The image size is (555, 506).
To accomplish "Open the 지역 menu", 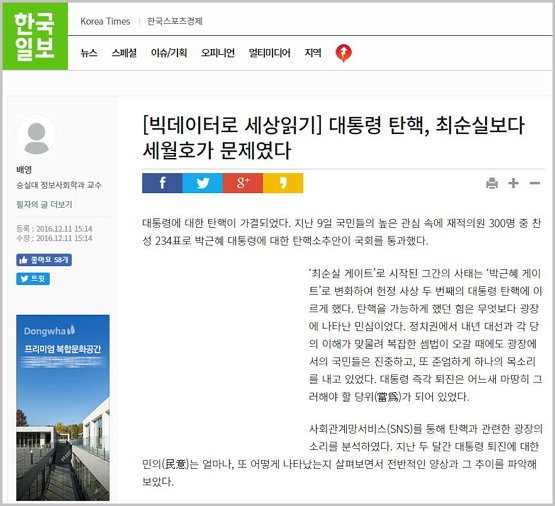I will coord(313,53).
